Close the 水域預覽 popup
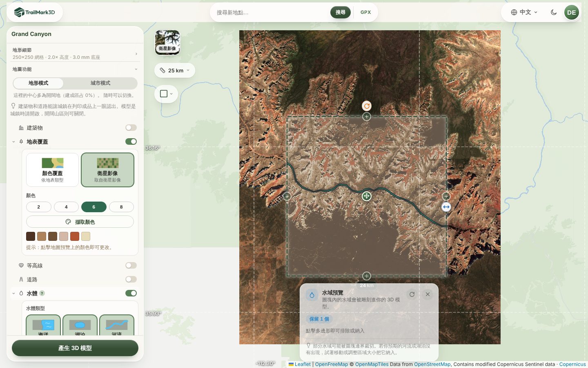 pyautogui.click(x=428, y=294)
